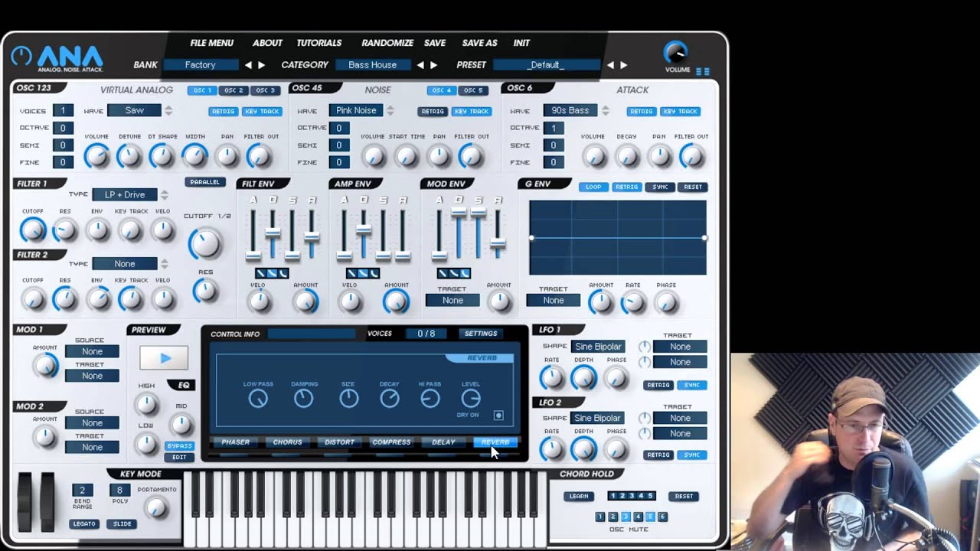Click the MOD 1 Amount knob
980x551 pixels.
[x=45, y=366]
